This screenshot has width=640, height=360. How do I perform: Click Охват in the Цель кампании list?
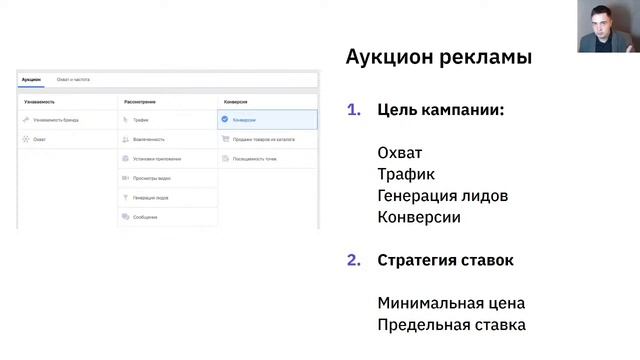400,153
